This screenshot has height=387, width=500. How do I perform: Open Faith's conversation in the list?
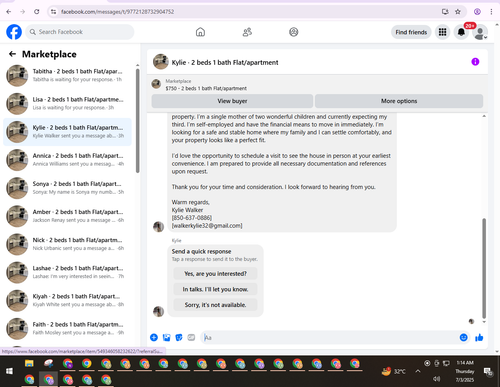coord(67,328)
